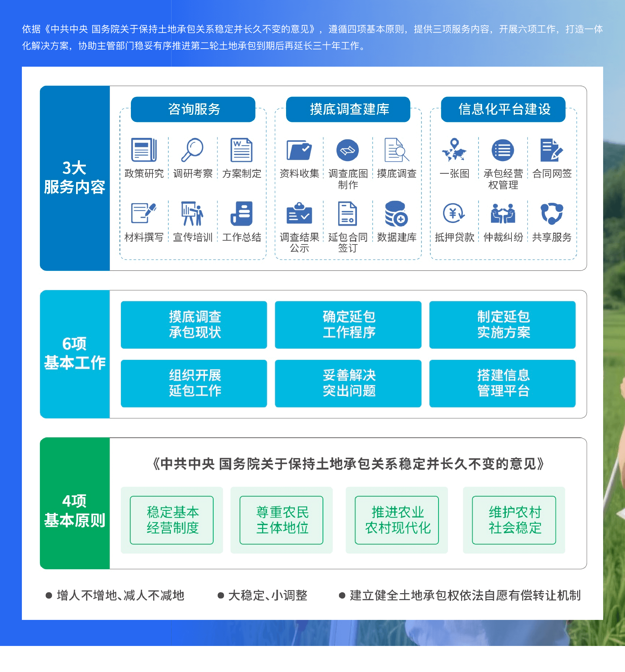
Task: Select the 一张图 world map icon
Action: 454,150
